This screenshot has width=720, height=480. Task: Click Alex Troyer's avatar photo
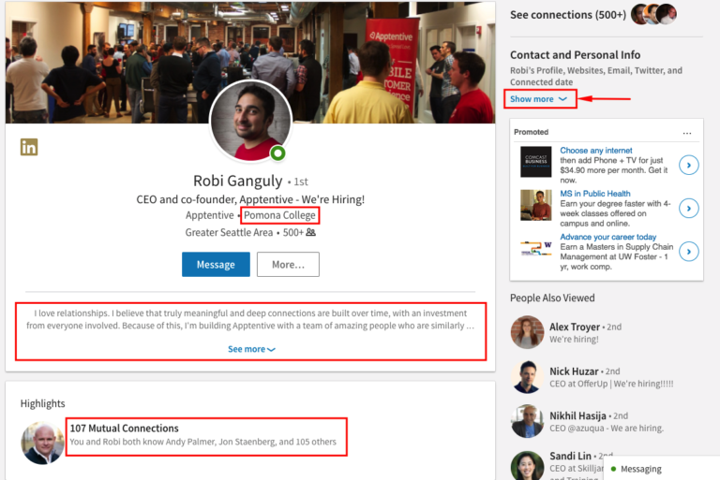pos(527,332)
